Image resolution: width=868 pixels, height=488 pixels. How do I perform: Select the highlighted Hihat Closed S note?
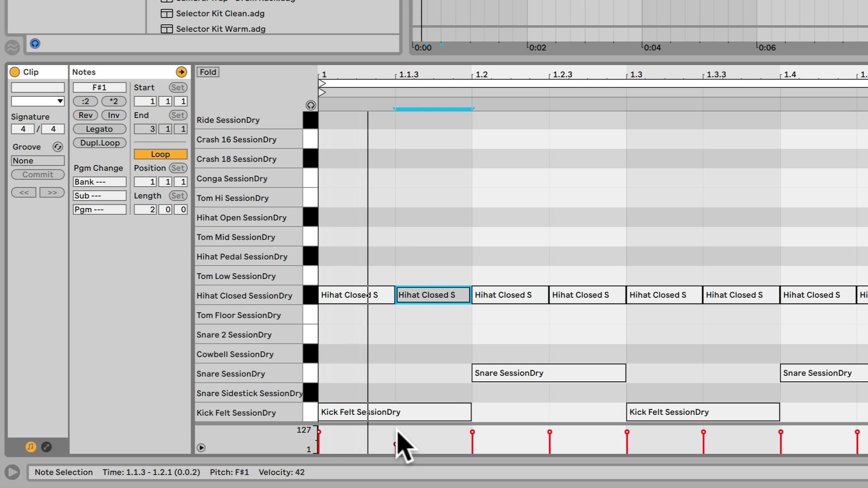pyautogui.click(x=432, y=295)
